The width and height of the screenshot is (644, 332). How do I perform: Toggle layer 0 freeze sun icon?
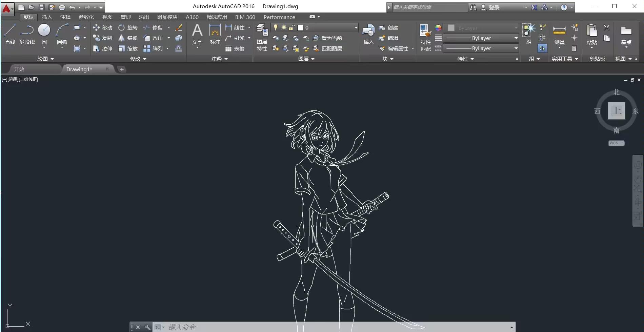pyautogui.click(x=284, y=27)
